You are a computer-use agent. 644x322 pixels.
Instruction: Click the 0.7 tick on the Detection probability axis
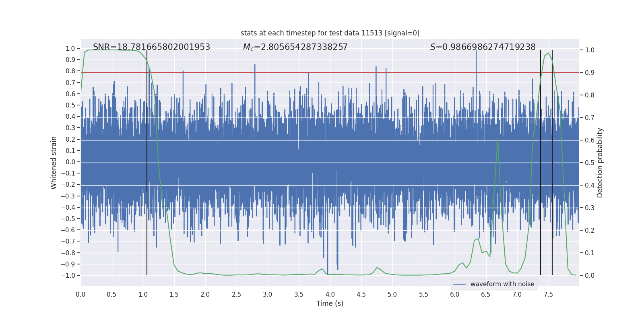[590, 118]
